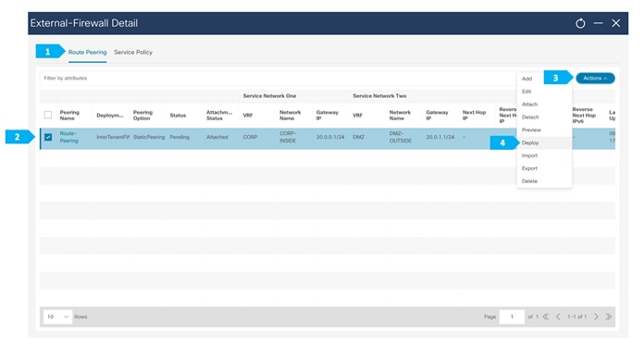Click the Reverse Next Hop IPv6 header

pos(584,116)
